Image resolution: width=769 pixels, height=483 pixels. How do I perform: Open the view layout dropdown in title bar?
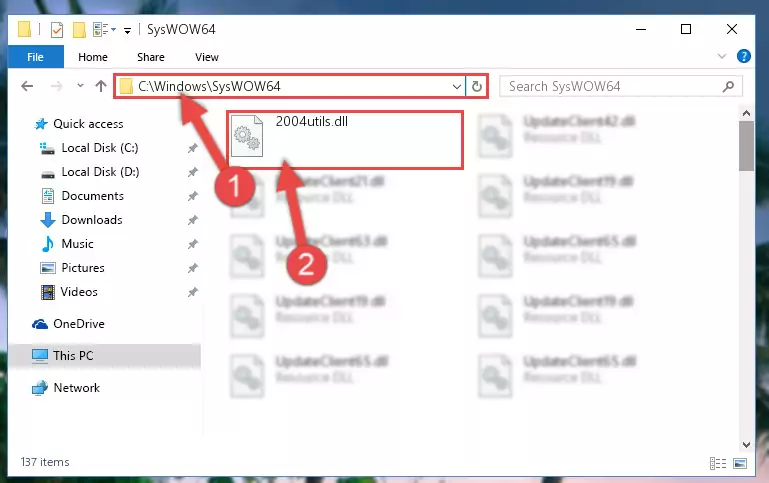[x=104, y=30]
